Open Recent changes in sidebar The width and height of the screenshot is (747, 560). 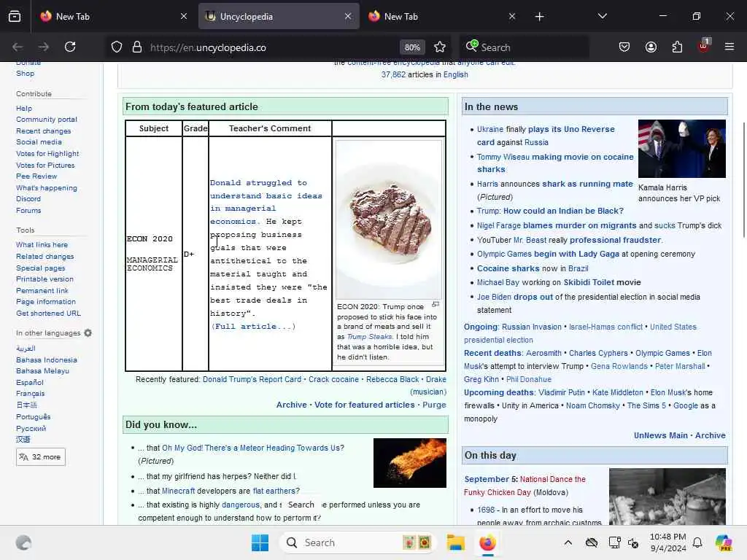[43, 131]
